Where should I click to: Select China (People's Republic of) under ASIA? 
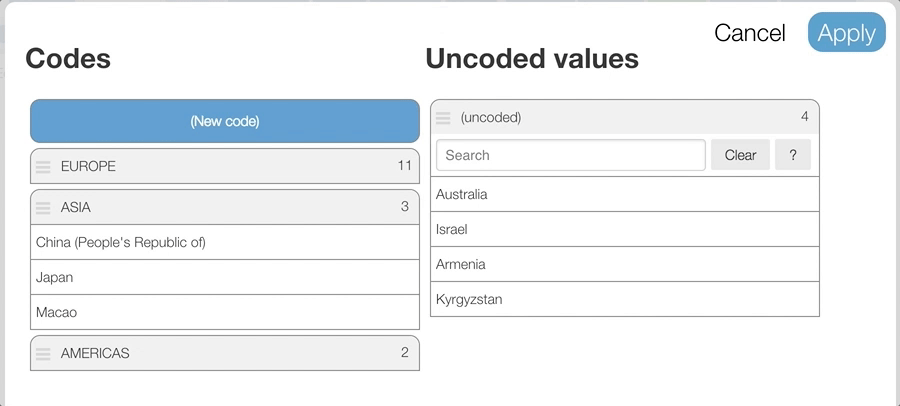[x=225, y=242]
